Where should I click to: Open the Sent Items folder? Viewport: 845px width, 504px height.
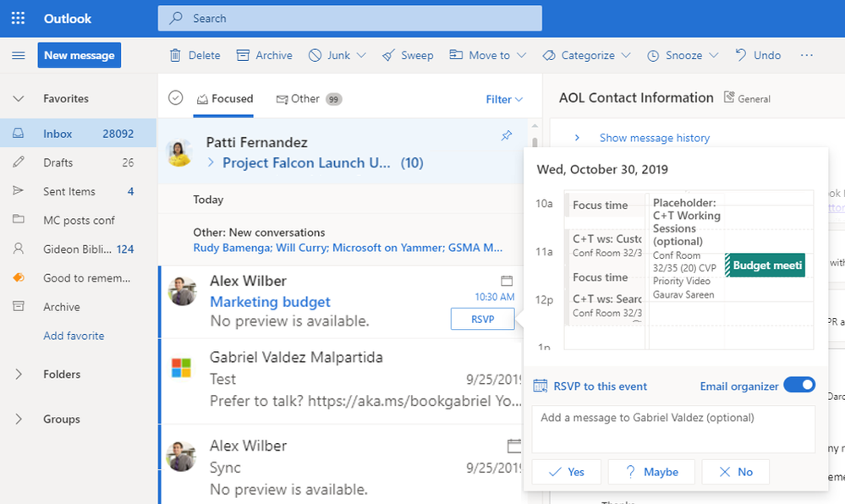pyautogui.click(x=78, y=191)
